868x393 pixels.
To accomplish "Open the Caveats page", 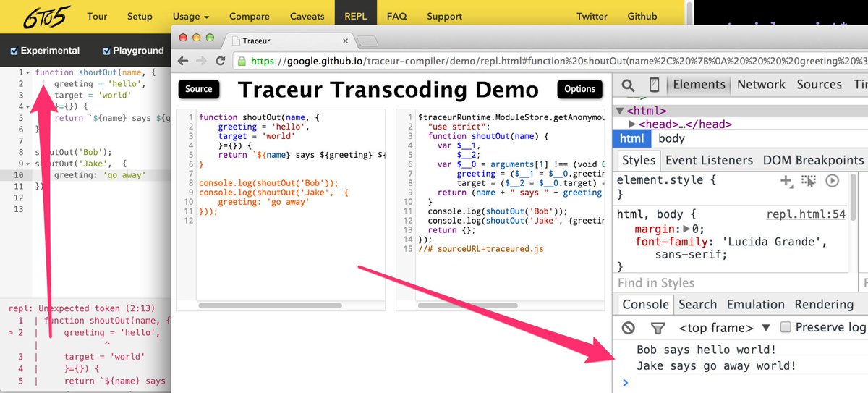I will click(307, 16).
